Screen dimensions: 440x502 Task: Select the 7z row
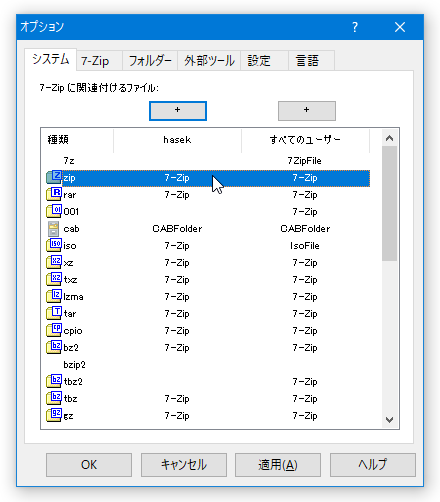pyautogui.click(x=208, y=161)
